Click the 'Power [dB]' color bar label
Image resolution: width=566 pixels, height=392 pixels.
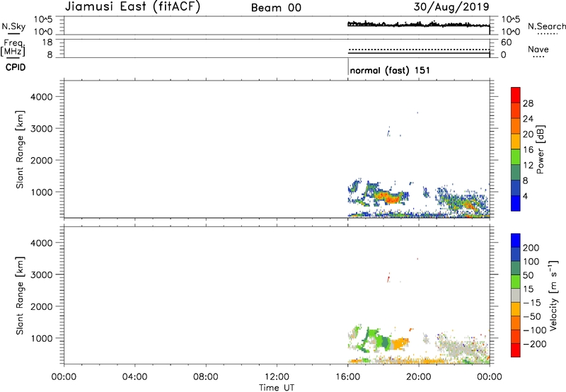point(541,149)
